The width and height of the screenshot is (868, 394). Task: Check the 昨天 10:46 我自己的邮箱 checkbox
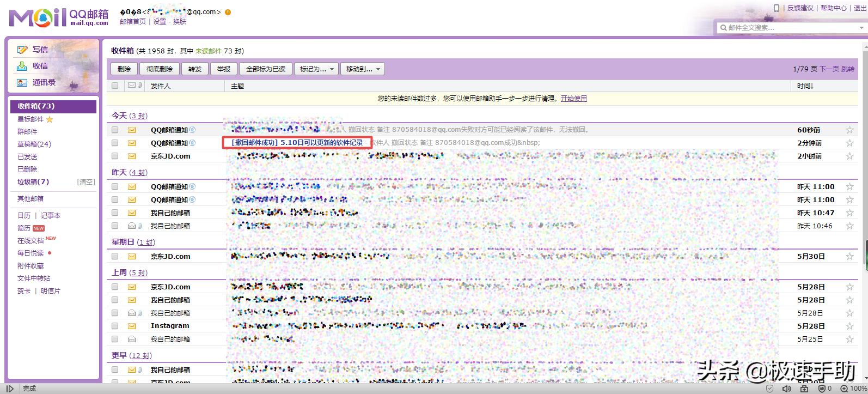pyautogui.click(x=115, y=226)
